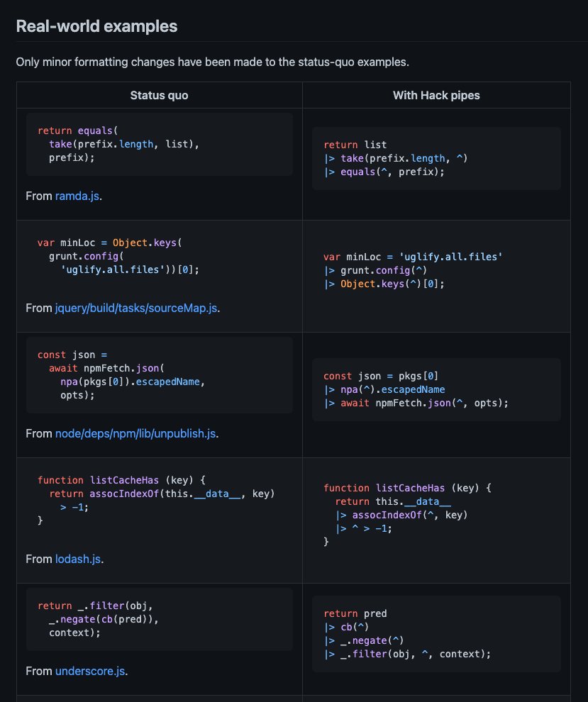Click '_.negate(cb(pred)),' code line
Viewport: 588px width, 702px height.
[104, 619]
